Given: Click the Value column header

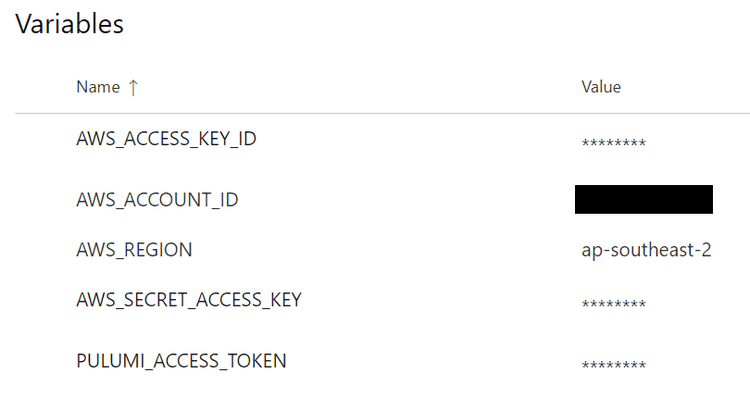Looking at the screenshot, I should click(601, 87).
